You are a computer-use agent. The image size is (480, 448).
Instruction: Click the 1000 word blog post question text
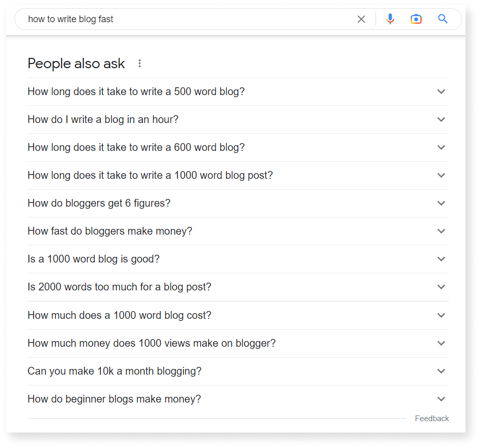tap(150, 175)
